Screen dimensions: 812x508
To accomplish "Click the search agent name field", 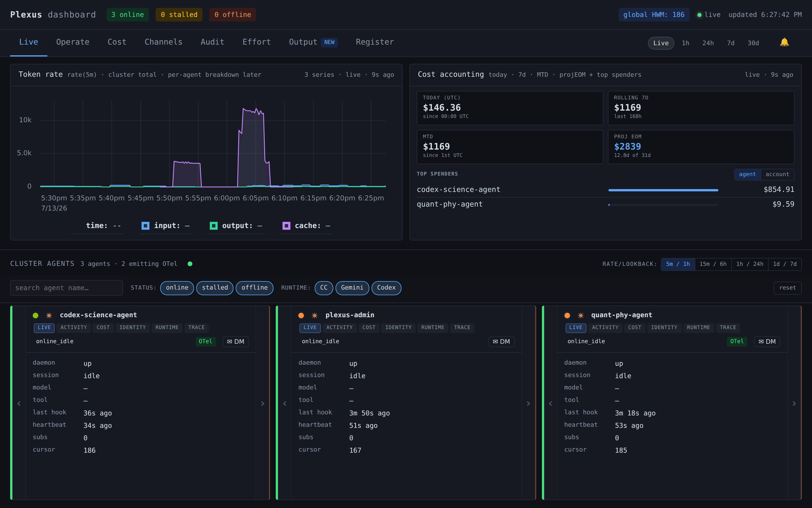I will tap(67, 288).
